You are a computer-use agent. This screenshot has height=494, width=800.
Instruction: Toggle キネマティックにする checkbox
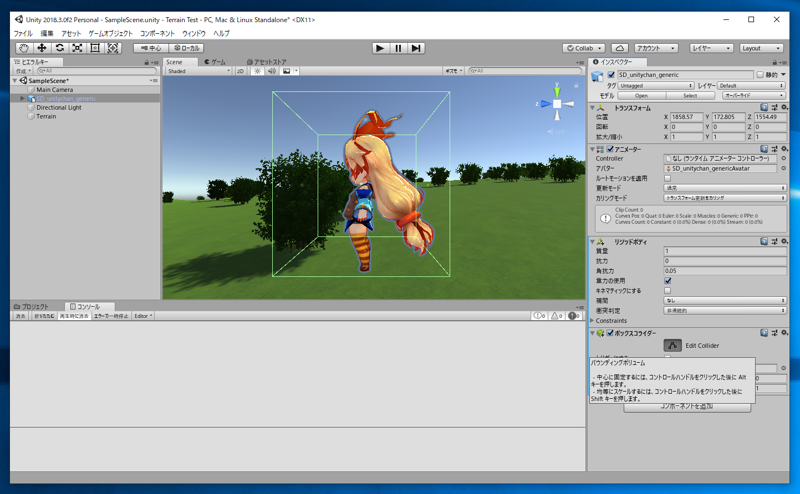click(667, 291)
